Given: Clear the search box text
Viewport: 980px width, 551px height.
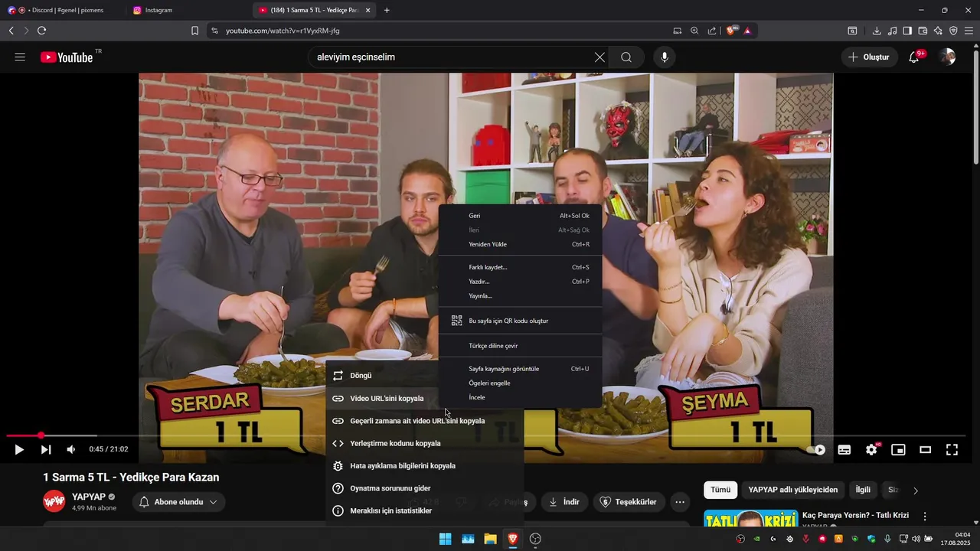Looking at the screenshot, I should tap(599, 57).
